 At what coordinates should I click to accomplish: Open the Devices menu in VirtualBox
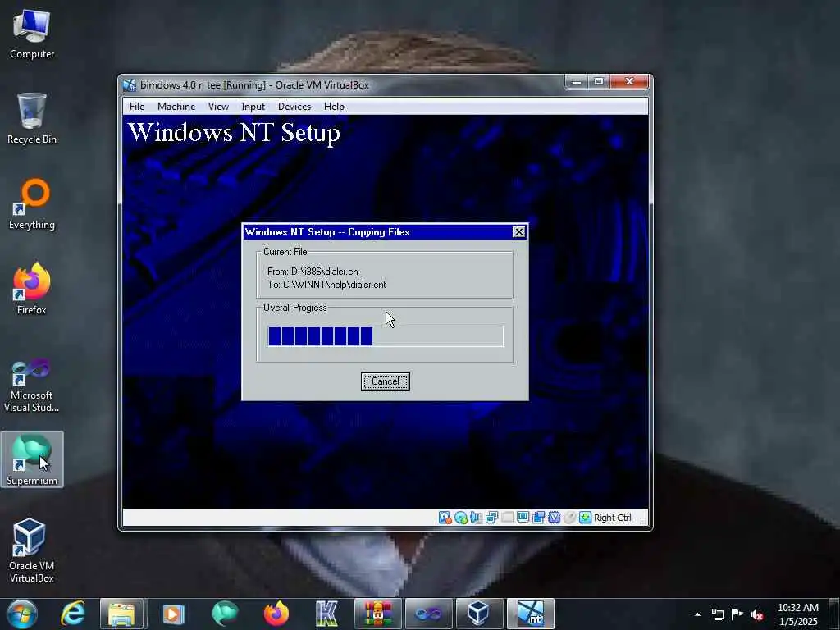294,107
